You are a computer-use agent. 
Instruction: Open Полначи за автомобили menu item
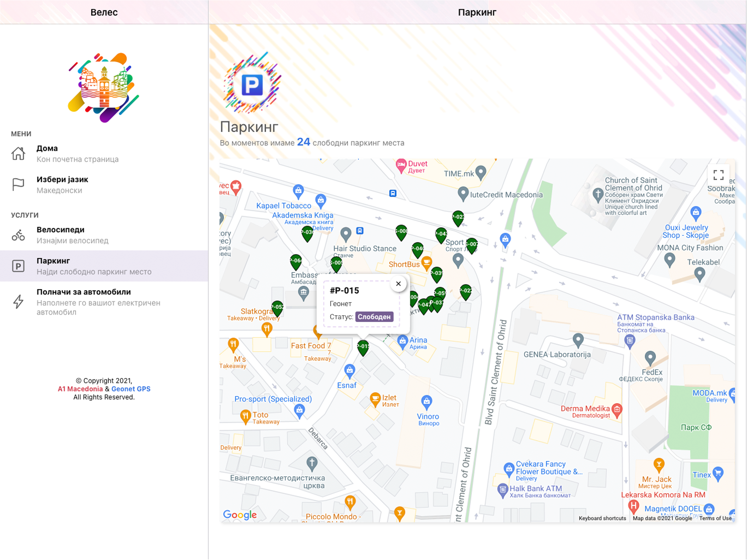tap(104, 302)
